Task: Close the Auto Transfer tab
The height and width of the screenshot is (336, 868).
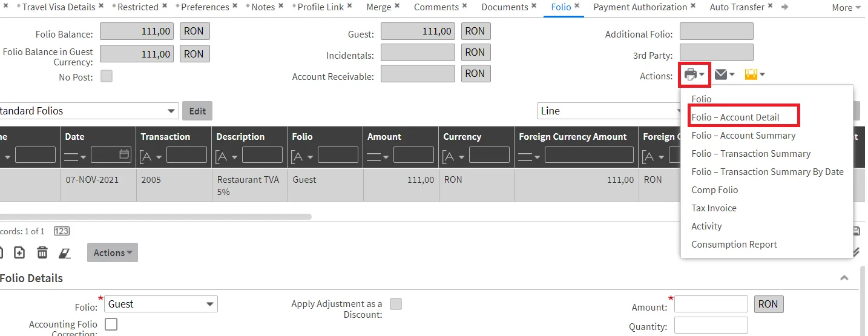Action: [x=771, y=6]
